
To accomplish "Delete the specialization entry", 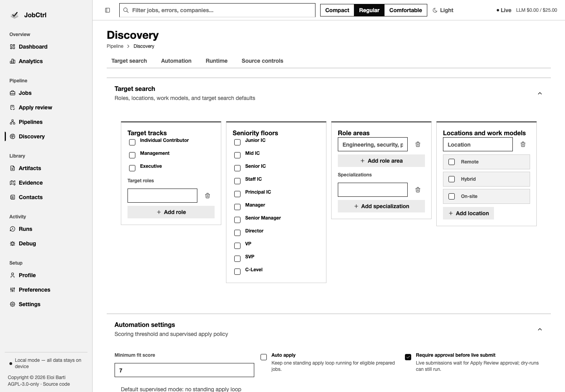I will point(418,190).
